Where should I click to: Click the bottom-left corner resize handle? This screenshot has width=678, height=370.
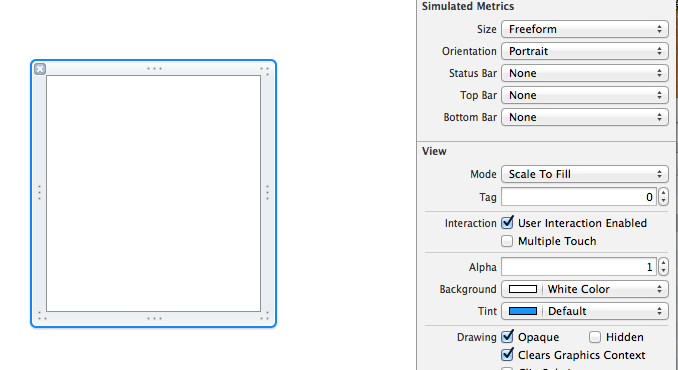point(42,316)
